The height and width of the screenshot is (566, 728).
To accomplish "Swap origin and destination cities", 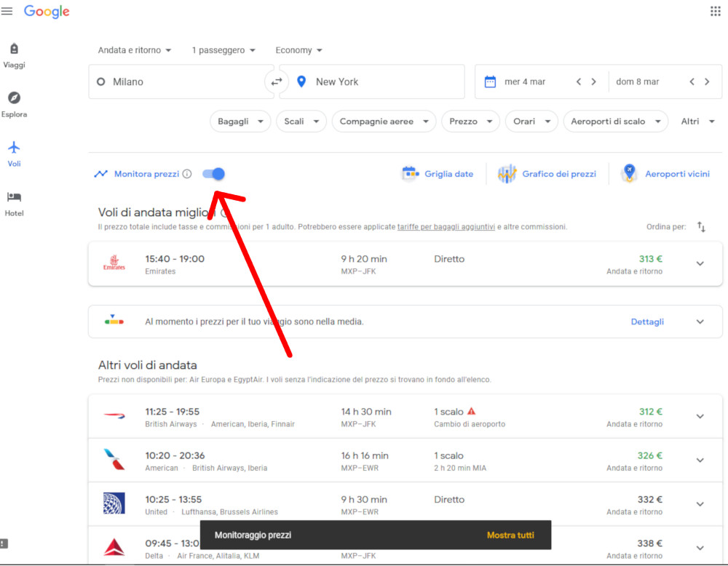I will pyautogui.click(x=276, y=82).
